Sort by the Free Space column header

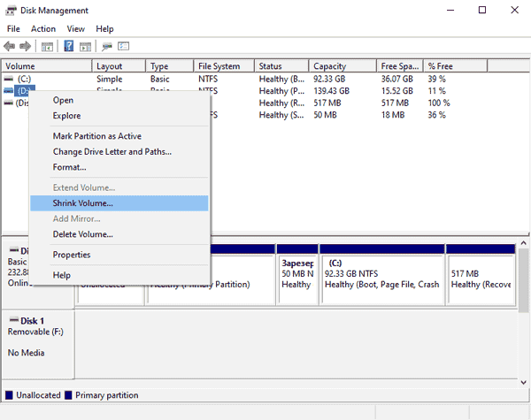(400, 66)
